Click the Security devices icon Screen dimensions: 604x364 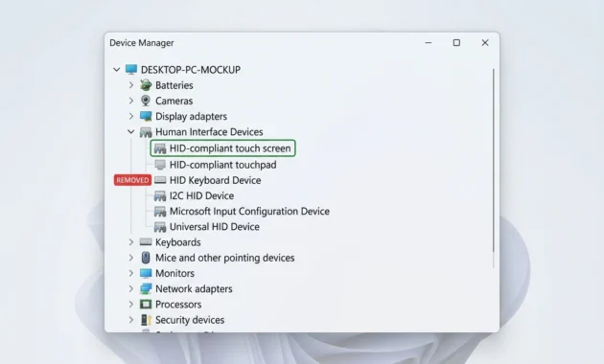(x=146, y=320)
